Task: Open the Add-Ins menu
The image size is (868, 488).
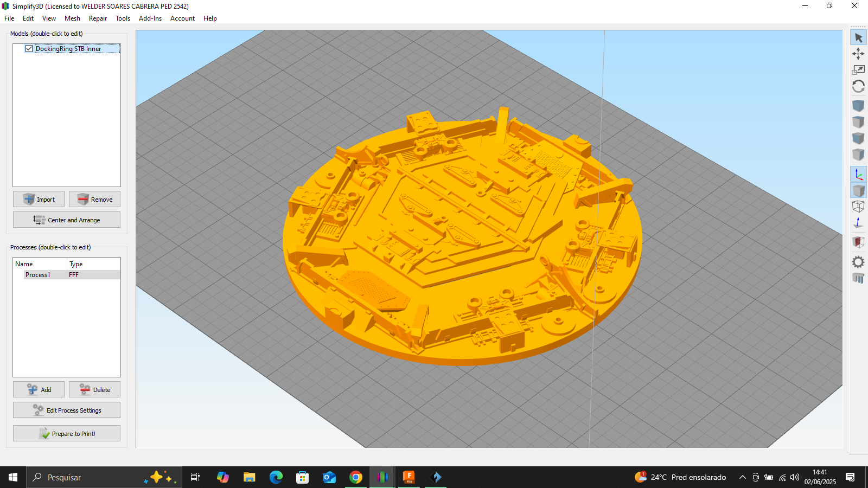Action: (x=150, y=18)
